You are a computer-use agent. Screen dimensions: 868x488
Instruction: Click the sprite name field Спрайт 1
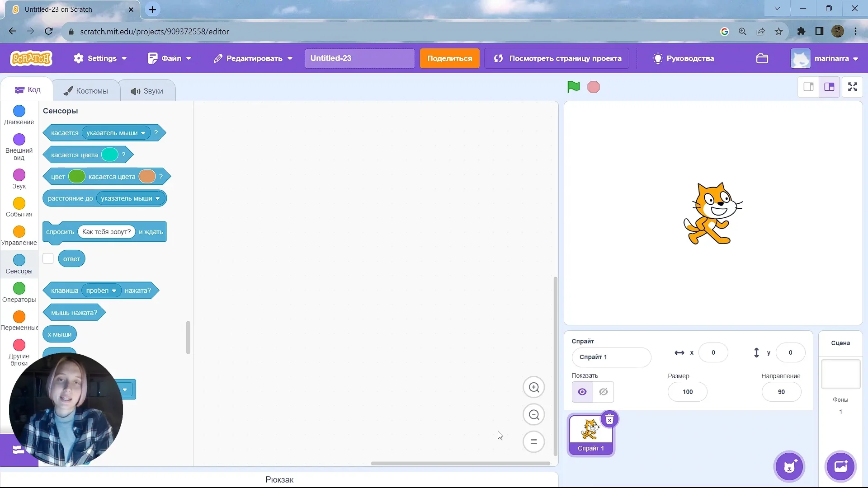tap(611, 357)
